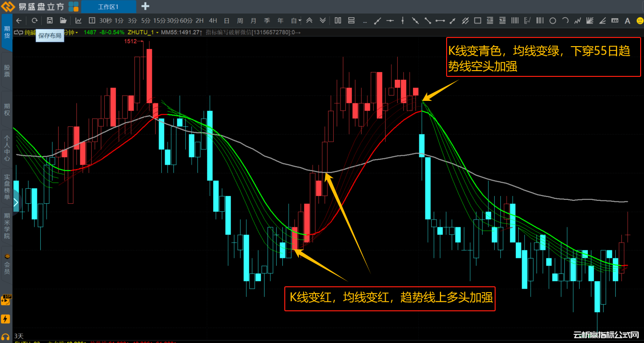This screenshot has width=644, height=343.
Task: Click the lightning bolt sidebar icon
Action: click(6, 319)
